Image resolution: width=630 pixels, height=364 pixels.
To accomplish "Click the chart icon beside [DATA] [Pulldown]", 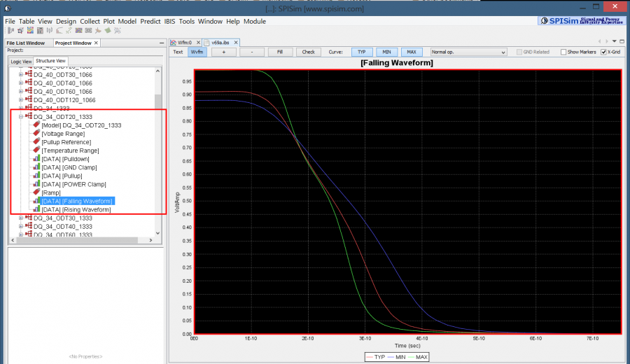I will pyautogui.click(x=36, y=159).
